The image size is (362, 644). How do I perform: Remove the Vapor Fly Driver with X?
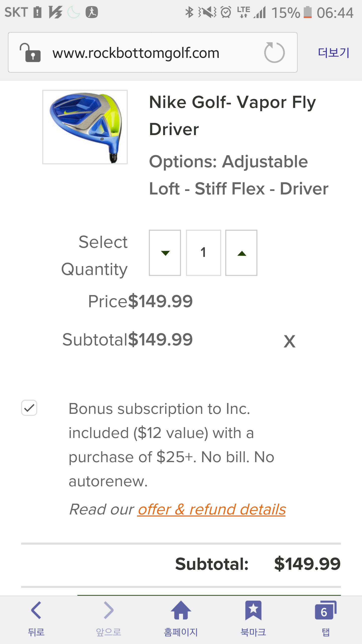290,341
